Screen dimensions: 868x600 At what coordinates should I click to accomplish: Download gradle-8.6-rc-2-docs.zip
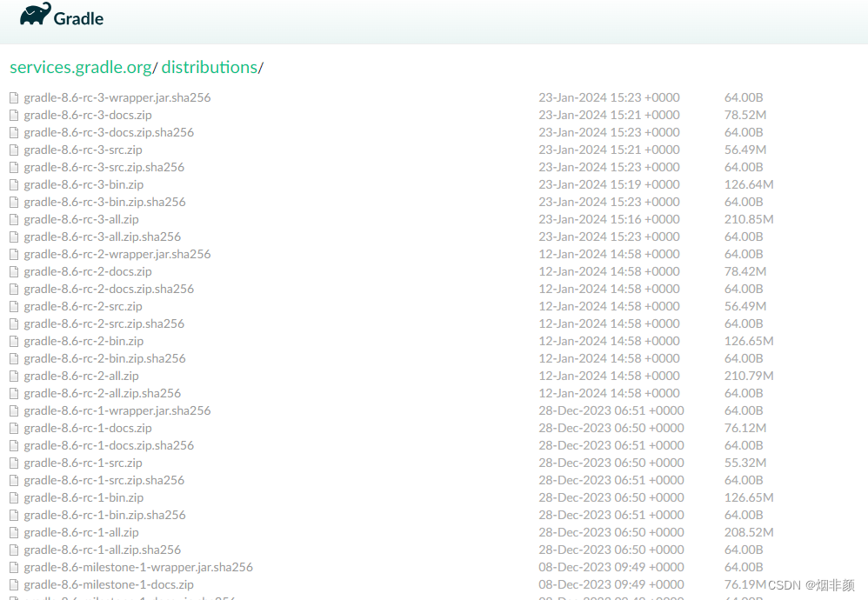88,272
